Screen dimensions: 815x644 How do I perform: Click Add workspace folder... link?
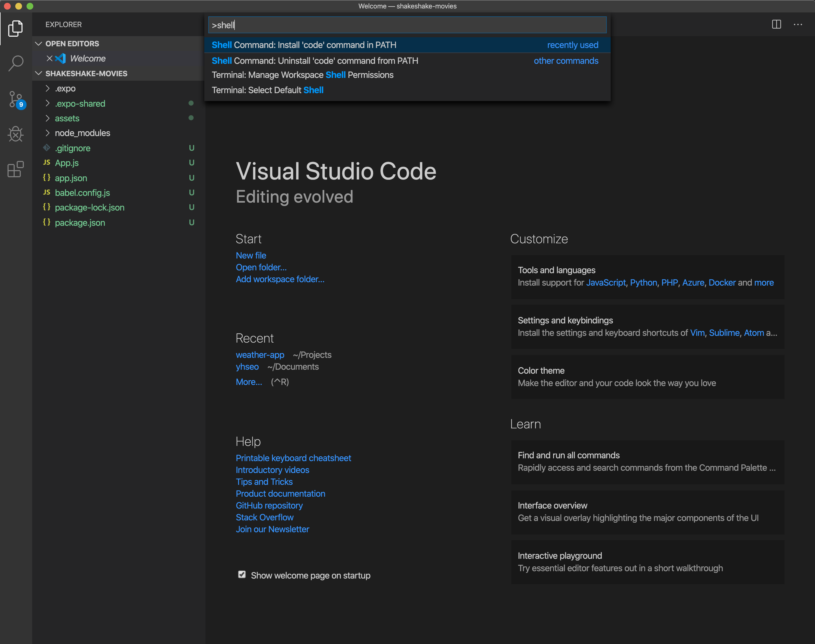click(280, 279)
